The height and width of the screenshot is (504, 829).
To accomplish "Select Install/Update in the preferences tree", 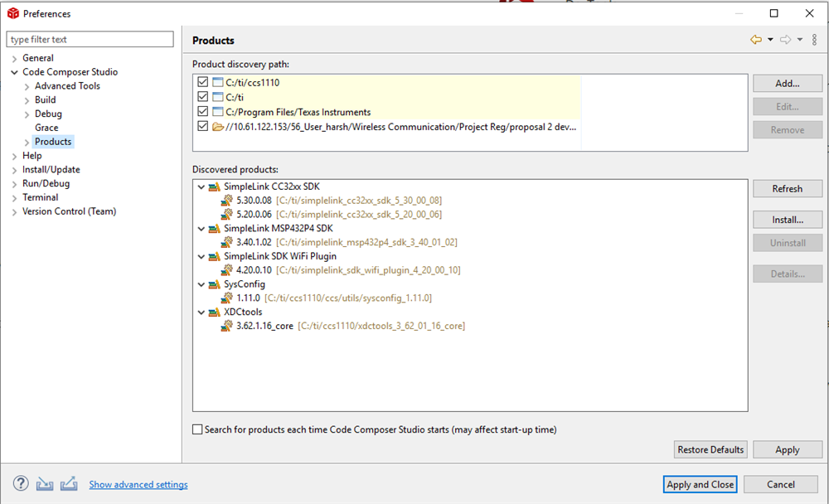I will pyautogui.click(x=51, y=169).
